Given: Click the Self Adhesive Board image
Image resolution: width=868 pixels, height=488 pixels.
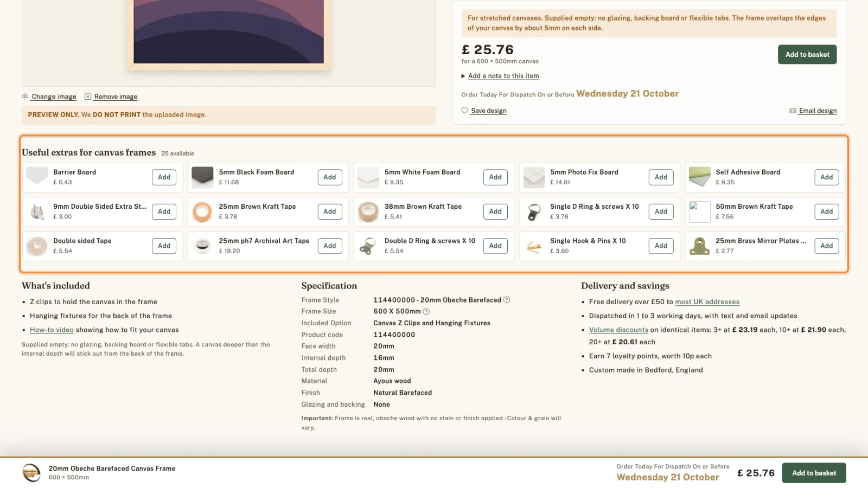Looking at the screenshot, I should coord(699,177).
